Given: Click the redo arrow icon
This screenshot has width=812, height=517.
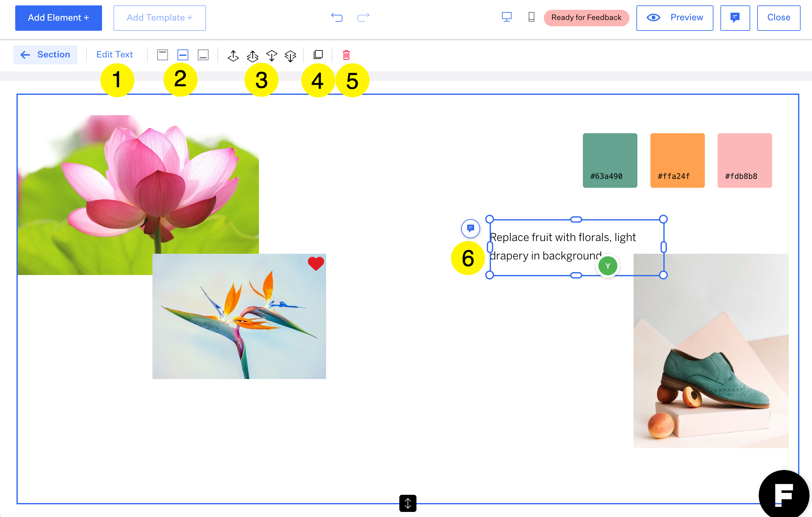Looking at the screenshot, I should (x=363, y=17).
